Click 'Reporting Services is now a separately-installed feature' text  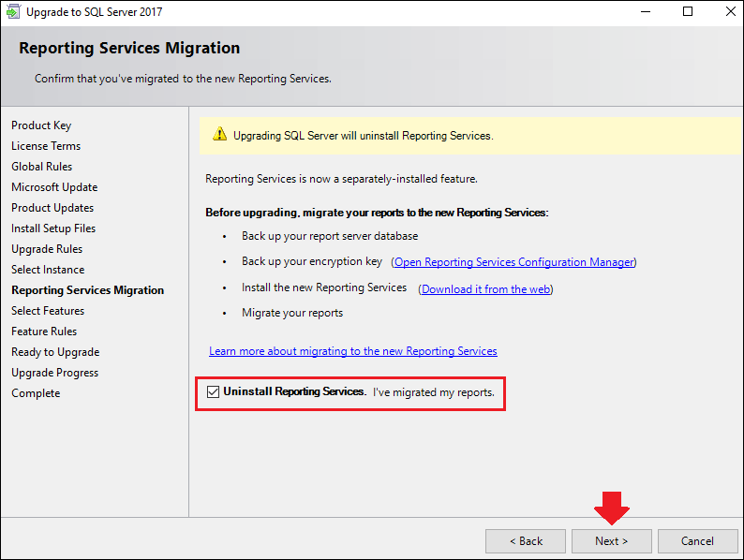pyautogui.click(x=342, y=179)
